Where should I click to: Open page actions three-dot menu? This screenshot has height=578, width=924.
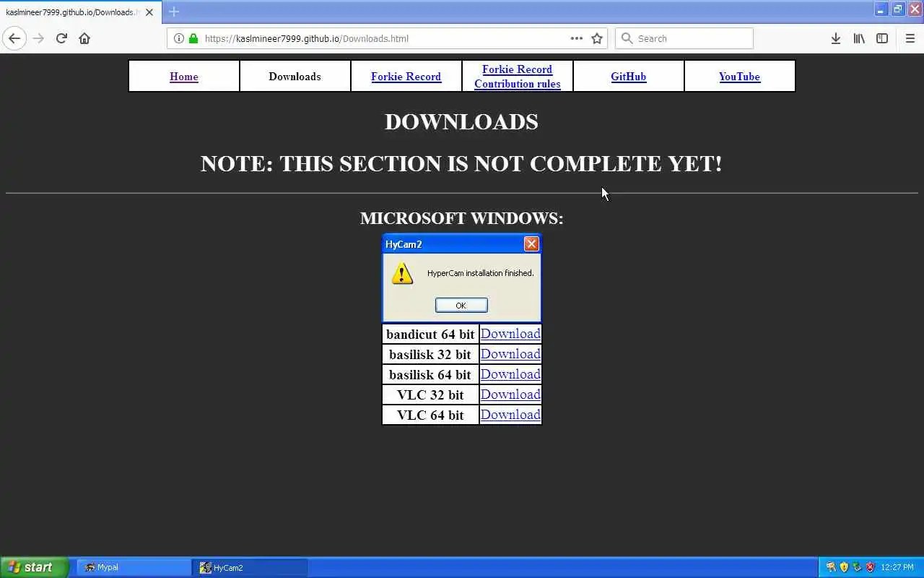coord(576,38)
